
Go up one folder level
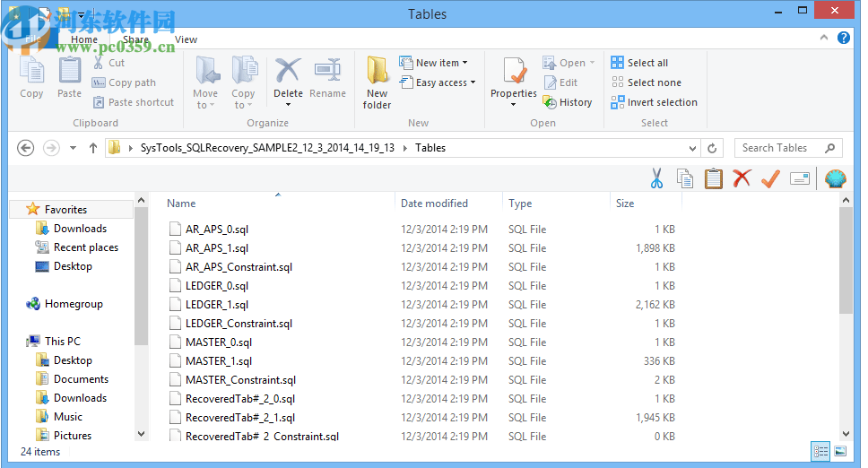(93, 148)
